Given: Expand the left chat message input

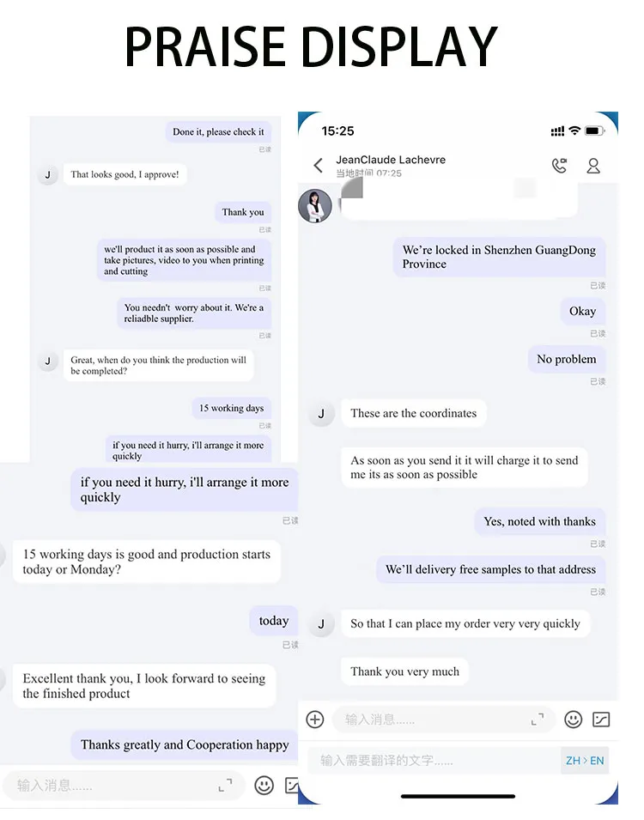Looking at the screenshot, I should (x=226, y=786).
